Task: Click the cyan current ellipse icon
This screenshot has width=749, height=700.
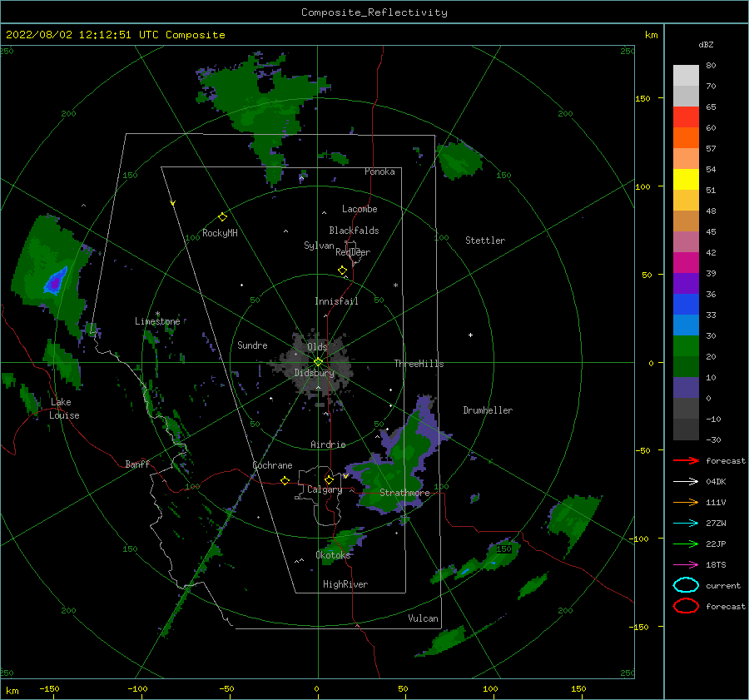Action: [686, 585]
